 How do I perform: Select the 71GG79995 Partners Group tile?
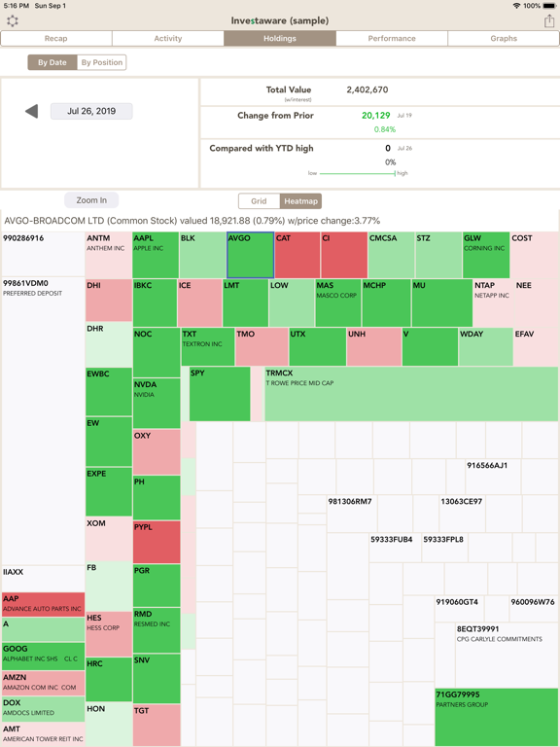pos(497,717)
